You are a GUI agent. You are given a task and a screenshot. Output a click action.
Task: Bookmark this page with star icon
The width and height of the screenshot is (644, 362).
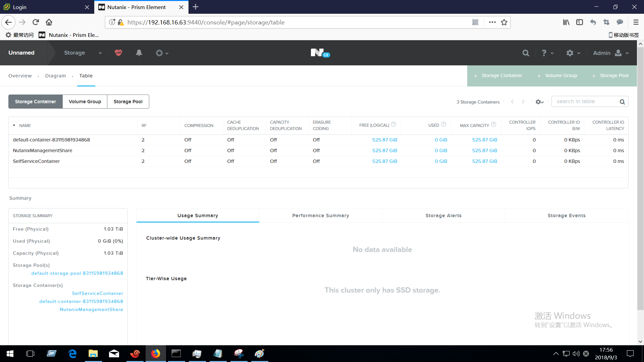[x=504, y=22]
